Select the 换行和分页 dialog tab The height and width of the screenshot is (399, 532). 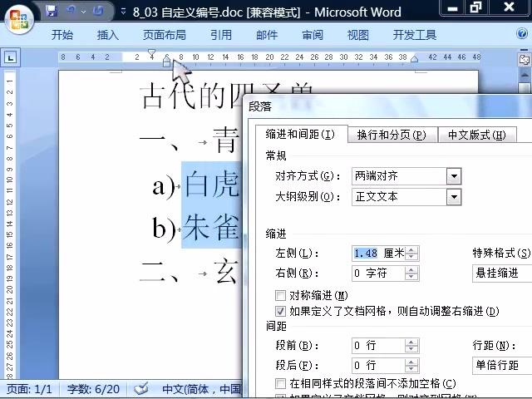(x=392, y=135)
